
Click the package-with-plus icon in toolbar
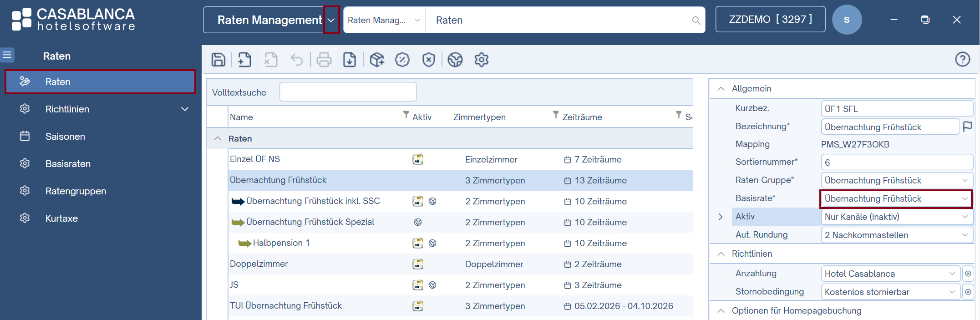coord(377,60)
